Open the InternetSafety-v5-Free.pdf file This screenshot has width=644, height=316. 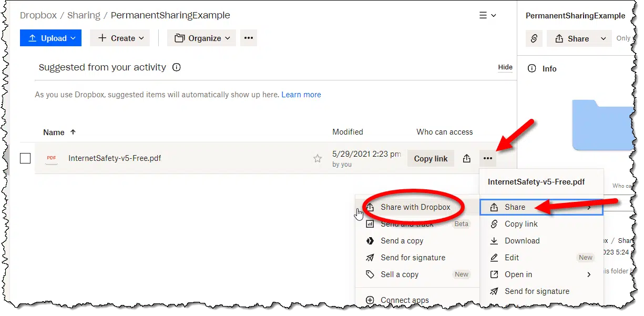coord(115,158)
